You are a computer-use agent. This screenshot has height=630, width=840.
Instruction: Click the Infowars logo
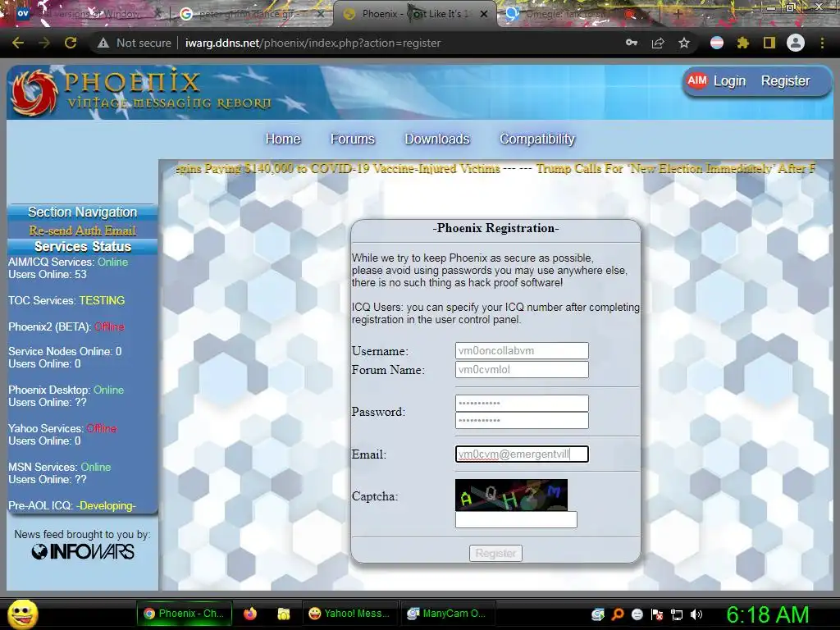tap(83, 552)
